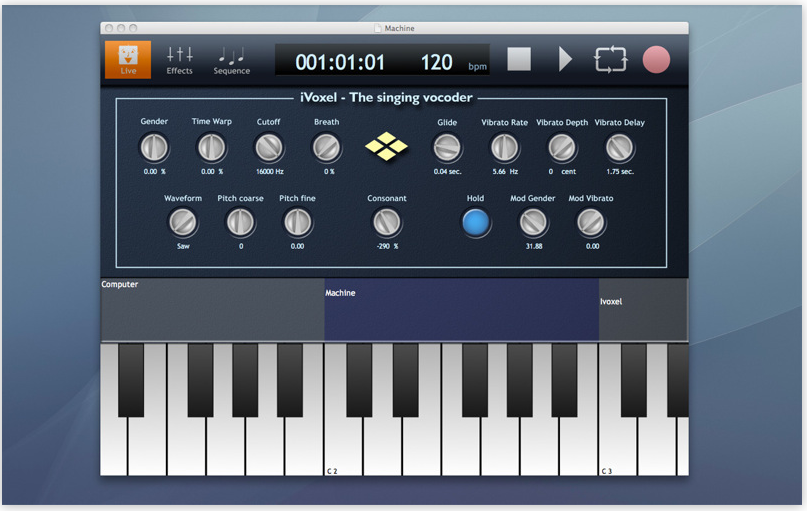Screen dimensions: 807x511
Task: Click the 120 bpm tempo value
Action: tap(436, 62)
